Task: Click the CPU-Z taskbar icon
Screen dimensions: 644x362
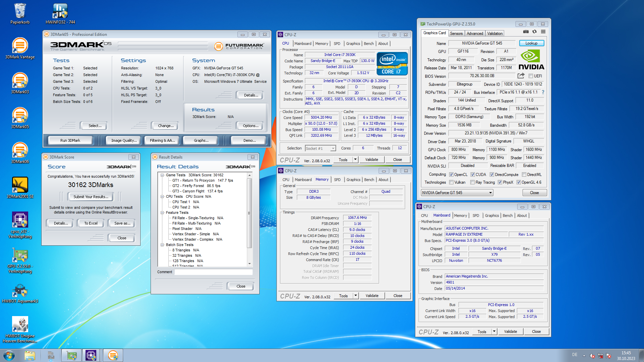Action: [91, 355]
